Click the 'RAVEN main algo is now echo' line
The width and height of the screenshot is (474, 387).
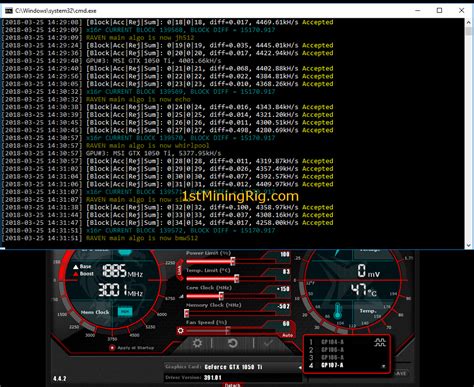[138, 99]
